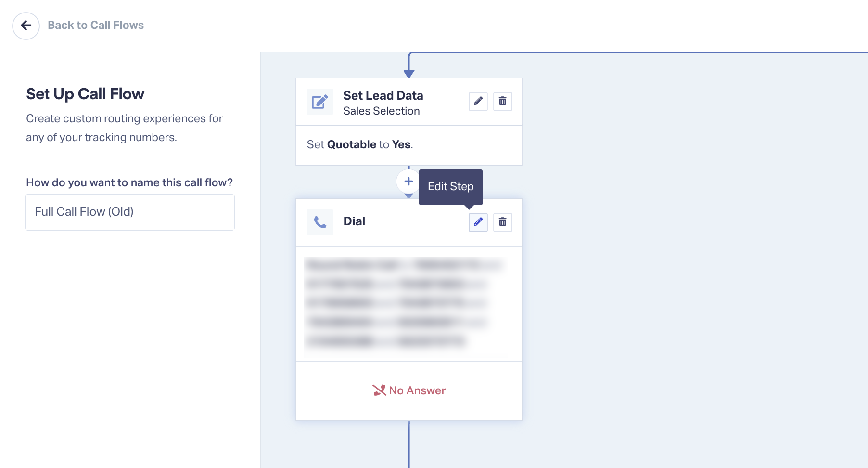The image size is (868, 468).
Task: Click the Set Up Call Flow heading
Action: coord(85,94)
